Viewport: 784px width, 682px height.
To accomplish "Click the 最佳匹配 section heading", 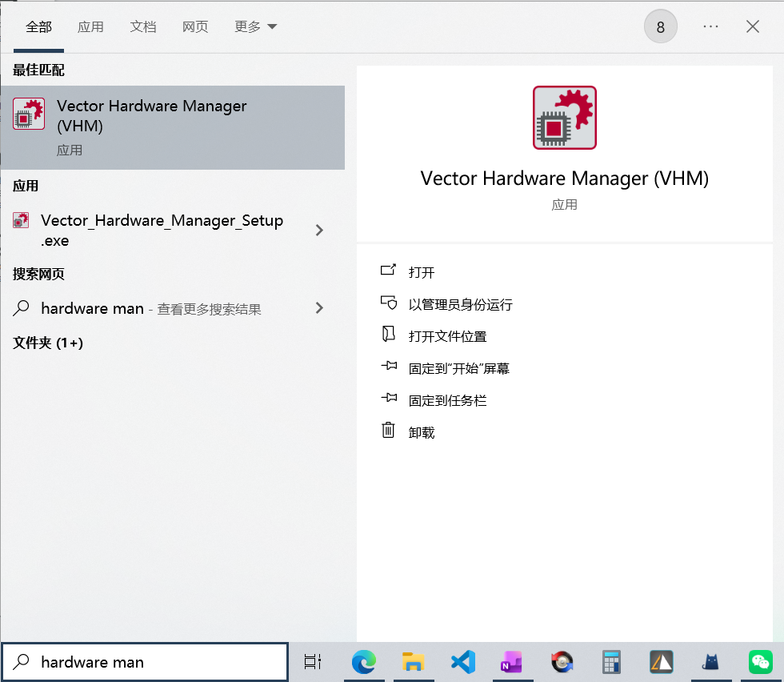I will [38, 70].
